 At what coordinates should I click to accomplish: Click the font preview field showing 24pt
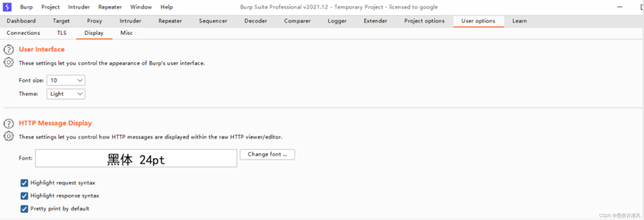(136, 158)
